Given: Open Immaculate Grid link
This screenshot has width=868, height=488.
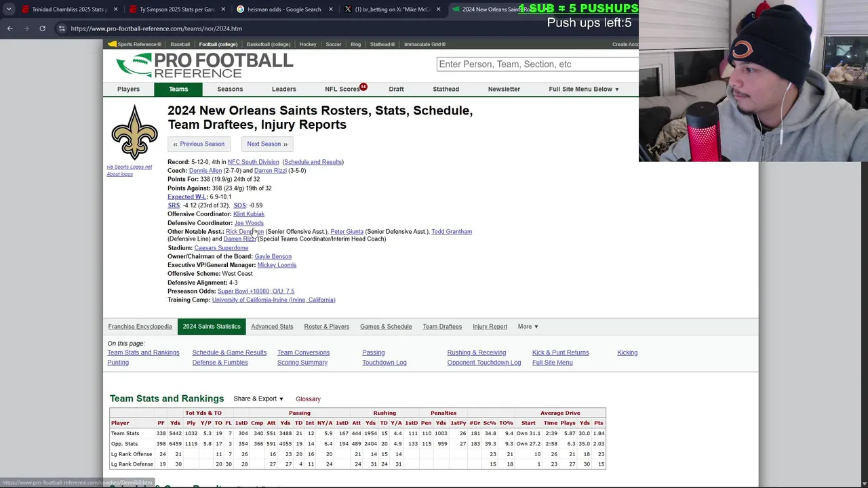Looking at the screenshot, I should (425, 44).
